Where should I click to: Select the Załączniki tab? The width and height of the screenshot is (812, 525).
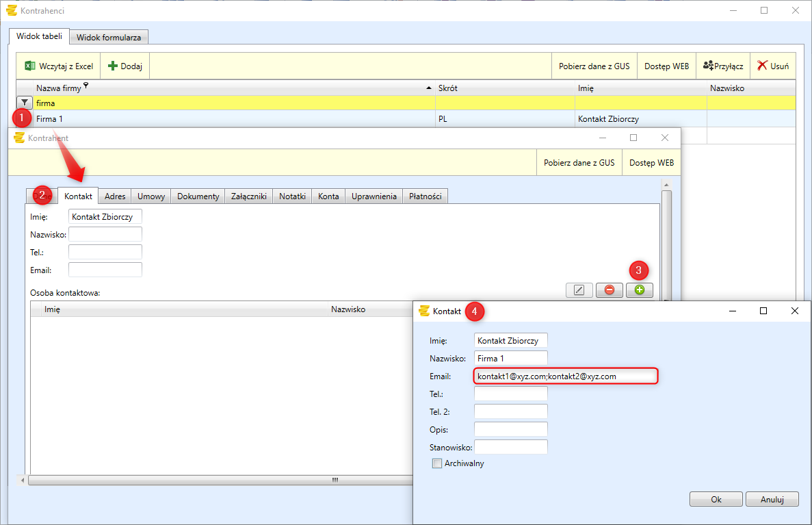[x=249, y=196]
